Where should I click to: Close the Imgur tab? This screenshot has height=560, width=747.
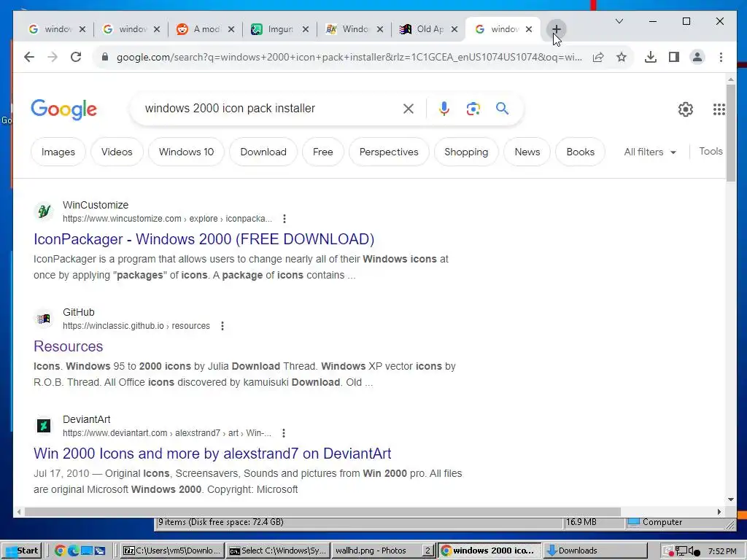coord(306,29)
